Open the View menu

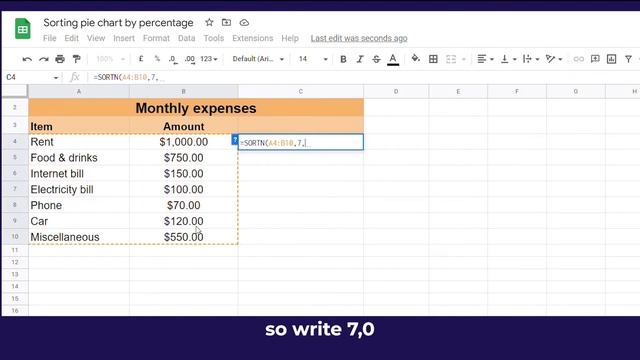[96, 38]
